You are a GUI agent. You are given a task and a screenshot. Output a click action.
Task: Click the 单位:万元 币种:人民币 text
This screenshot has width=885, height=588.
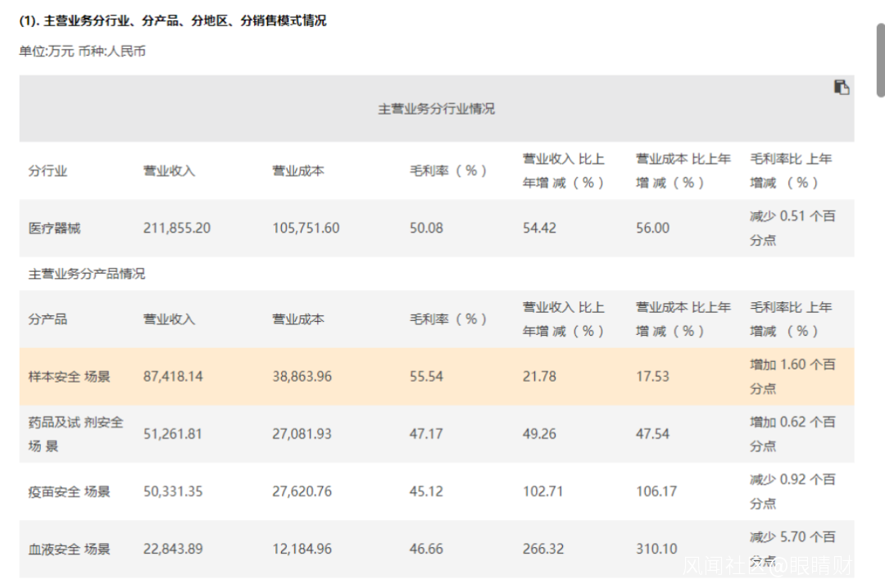[x=83, y=52]
